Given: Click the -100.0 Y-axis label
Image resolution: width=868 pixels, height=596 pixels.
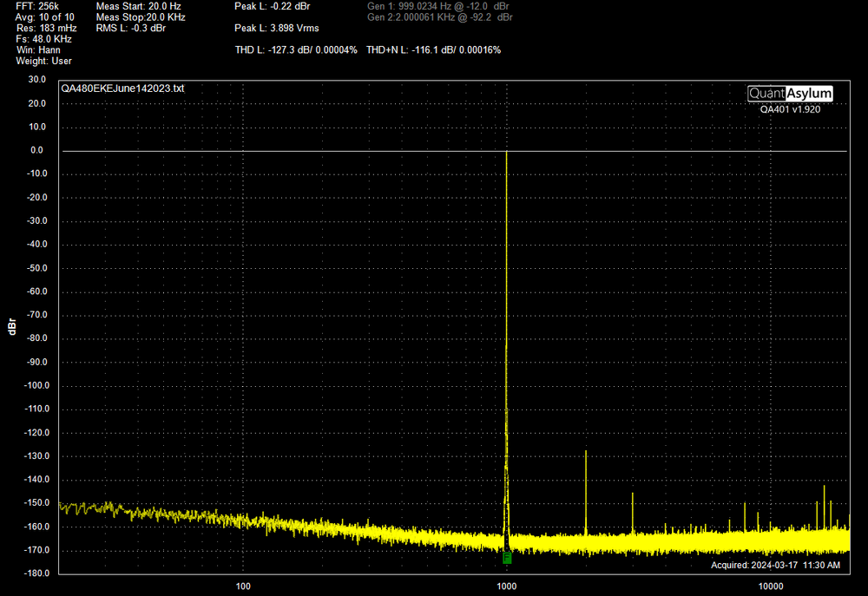Looking at the screenshot, I should [36, 385].
